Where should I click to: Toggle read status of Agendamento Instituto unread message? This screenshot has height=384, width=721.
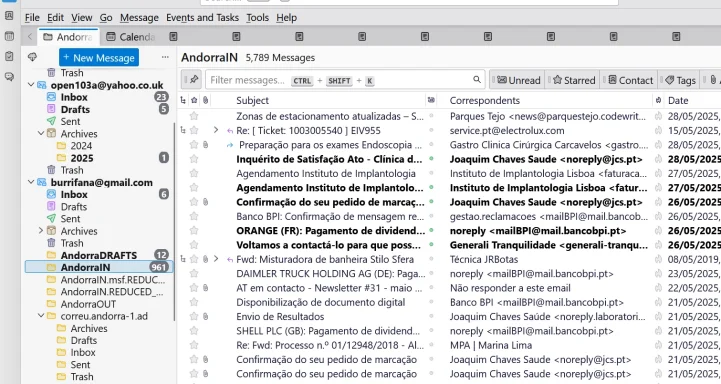[431, 188]
